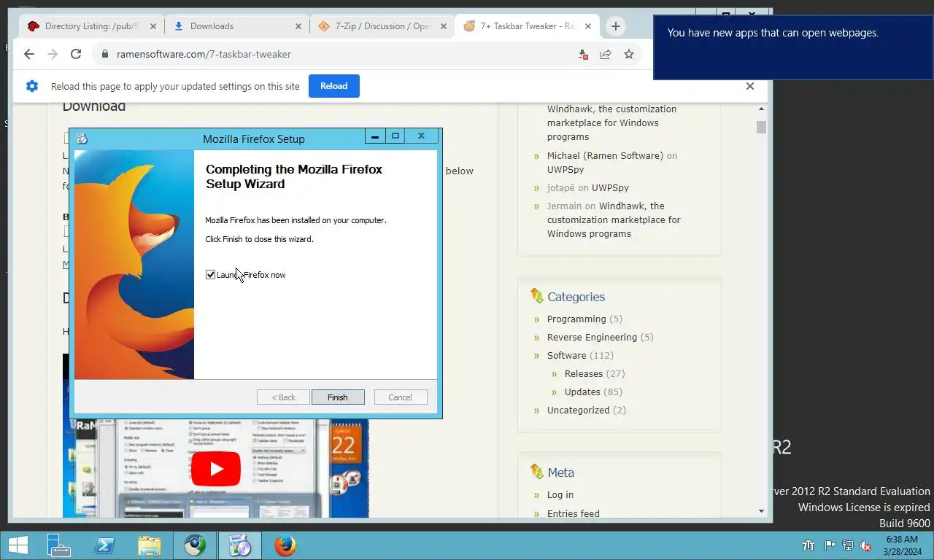
Task: Open the Reverse Engineering category link
Action: [592, 337]
